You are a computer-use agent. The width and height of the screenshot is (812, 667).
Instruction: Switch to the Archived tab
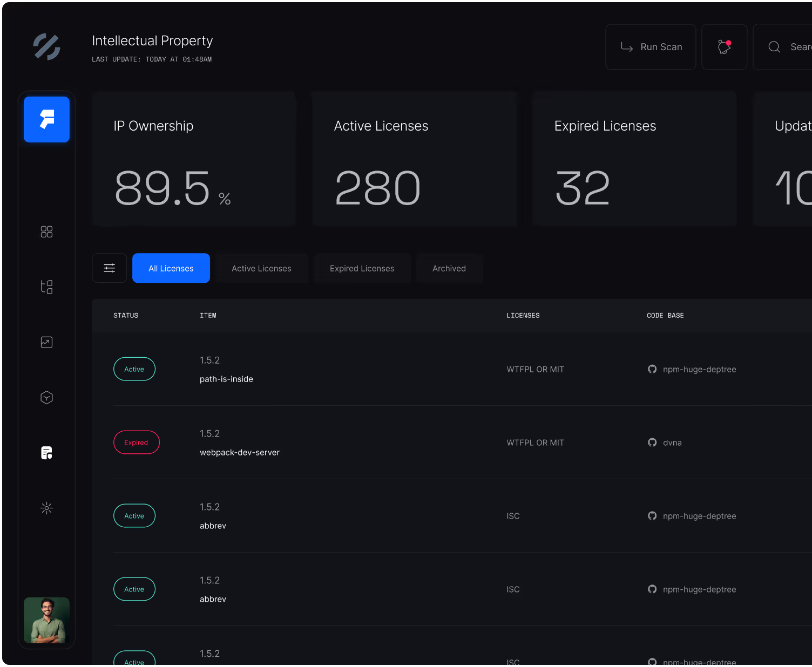(x=449, y=268)
